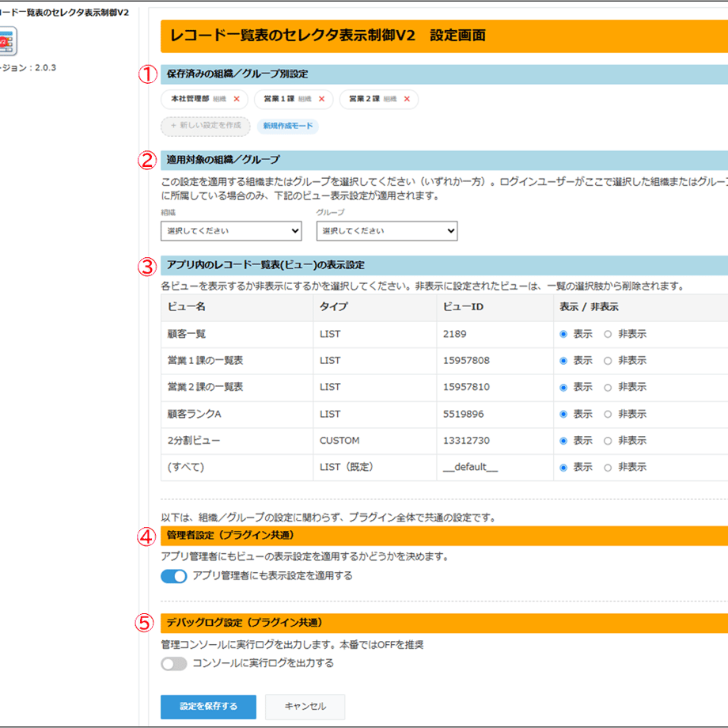Viewport: 728px width, 728px height.
Task: Click the ビューID column header
Action: pos(495,307)
